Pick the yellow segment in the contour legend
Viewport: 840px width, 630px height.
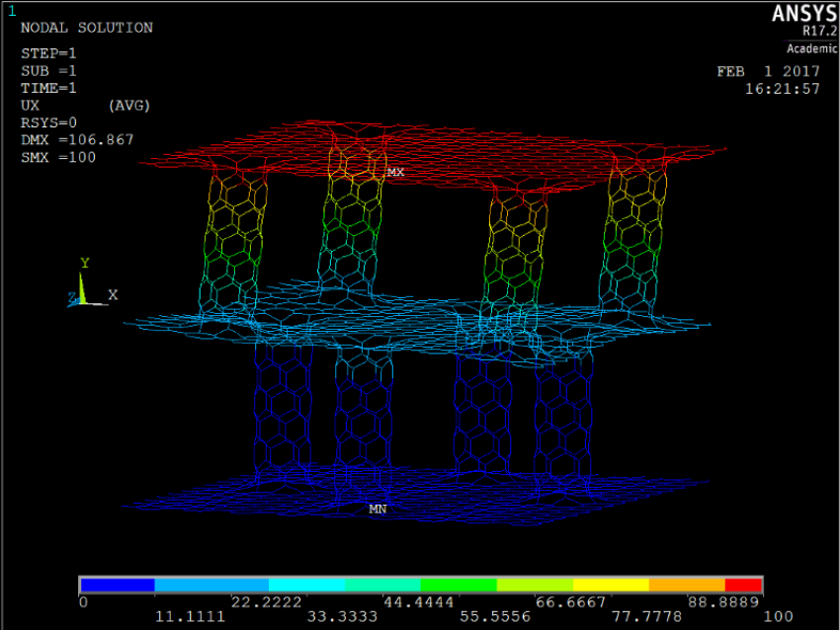[x=611, y=585]
